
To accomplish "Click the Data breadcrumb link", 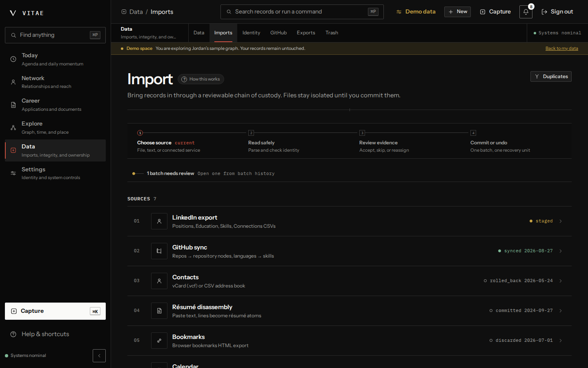I will 136,12.
